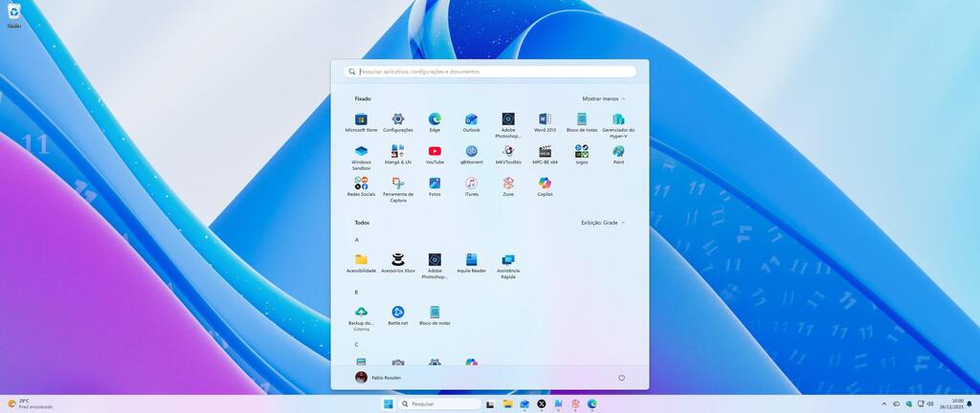This screenshot has width=980, height=413.
Task: Click the Windows Start button on taskbar
Action: tap(389, 403)
